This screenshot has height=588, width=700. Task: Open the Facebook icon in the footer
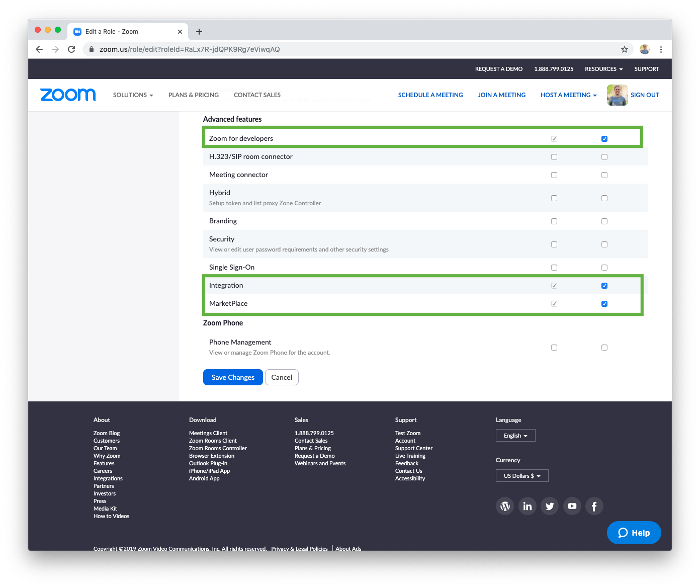(x=594, y=506)
